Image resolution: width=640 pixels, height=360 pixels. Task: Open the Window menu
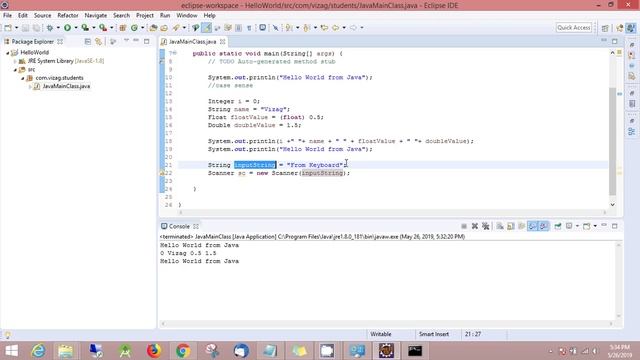[187, 16]
